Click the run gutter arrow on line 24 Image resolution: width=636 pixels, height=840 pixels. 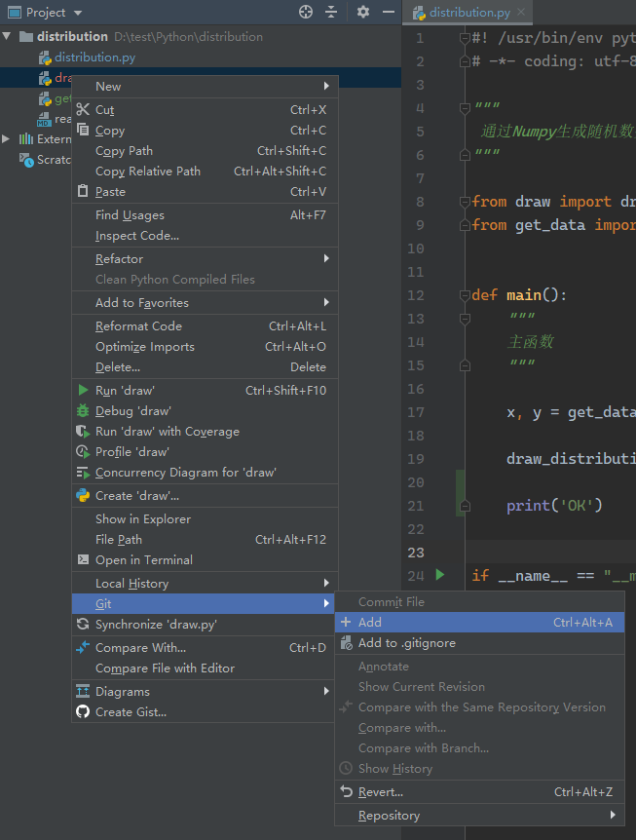[440, 575]
